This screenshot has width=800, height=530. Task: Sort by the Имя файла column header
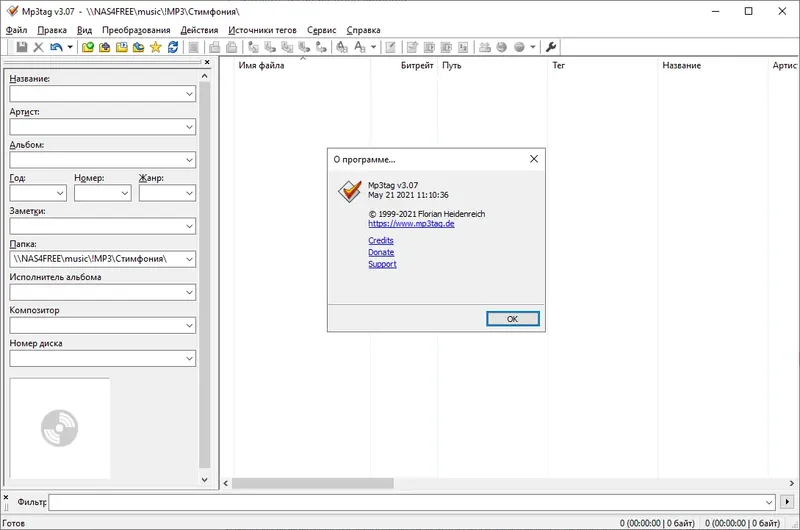click(302, 65)
